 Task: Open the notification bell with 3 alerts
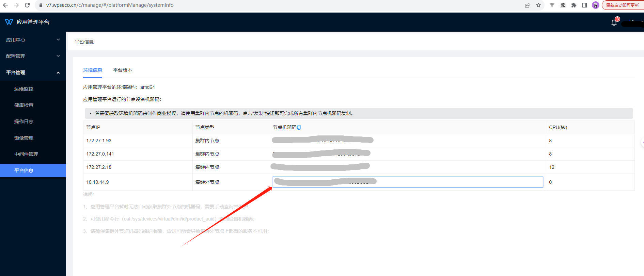click(614, 22)
